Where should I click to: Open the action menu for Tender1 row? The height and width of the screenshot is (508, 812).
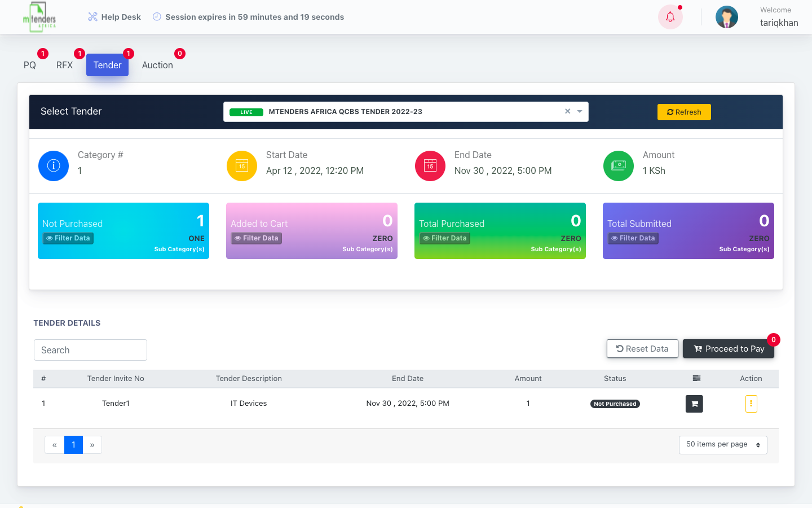coord(751,404)
